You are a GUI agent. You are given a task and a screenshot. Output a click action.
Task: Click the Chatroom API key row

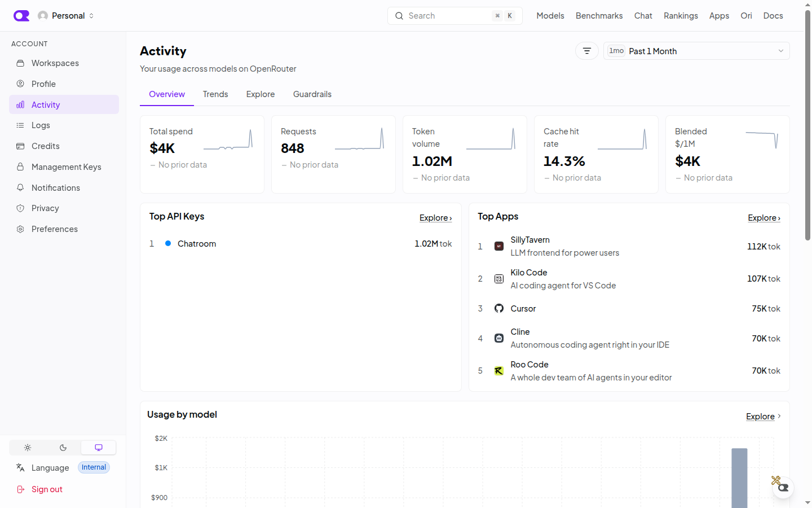coord(301,244)
